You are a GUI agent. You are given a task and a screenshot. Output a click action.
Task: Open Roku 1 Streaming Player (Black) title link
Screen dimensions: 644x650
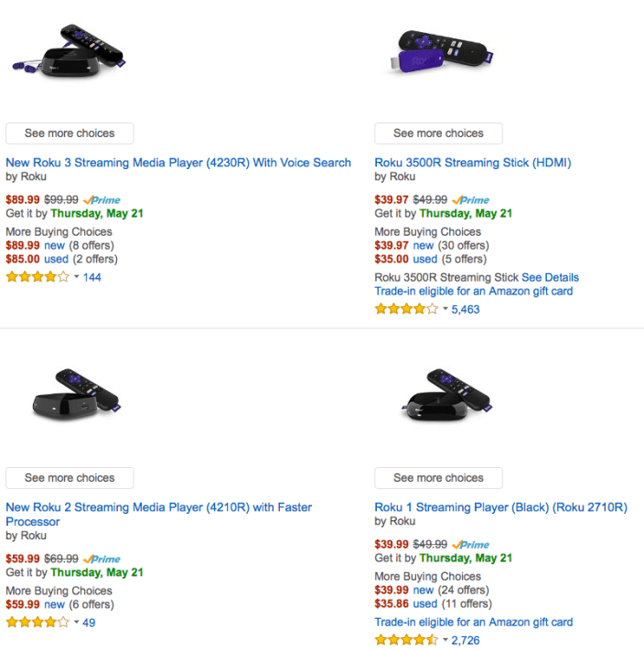(500, 507)
